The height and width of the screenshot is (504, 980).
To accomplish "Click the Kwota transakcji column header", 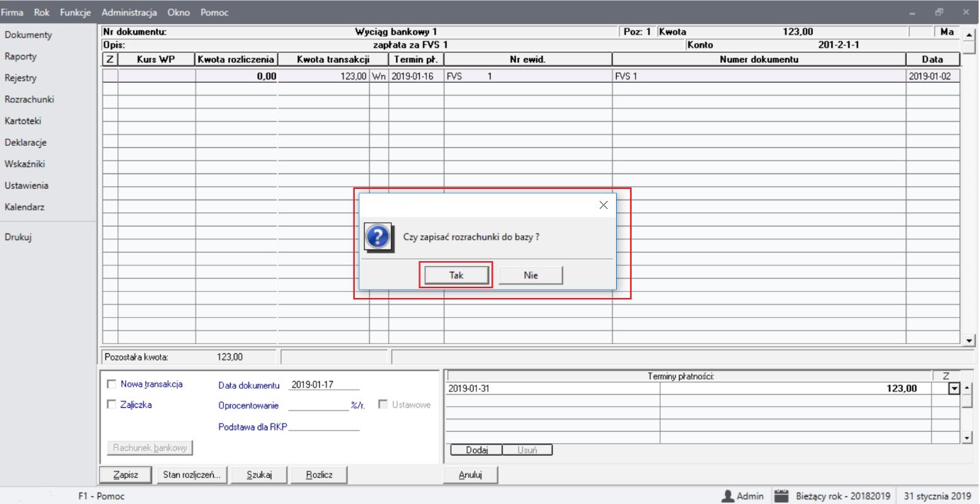I will 333,59.
